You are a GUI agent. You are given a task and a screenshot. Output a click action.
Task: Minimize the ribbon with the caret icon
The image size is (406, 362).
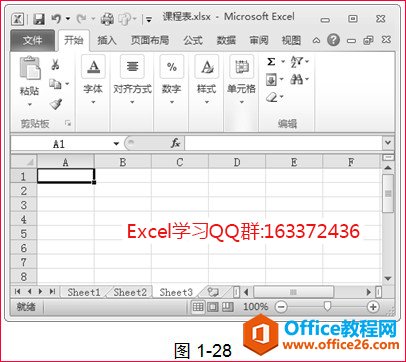316,41
